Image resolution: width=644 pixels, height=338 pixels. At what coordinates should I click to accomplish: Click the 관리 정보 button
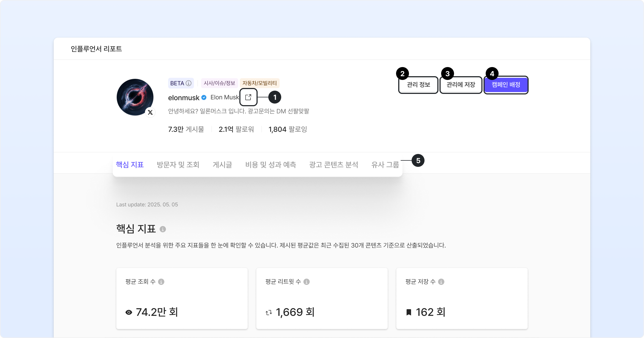click(x=418, y=85)
